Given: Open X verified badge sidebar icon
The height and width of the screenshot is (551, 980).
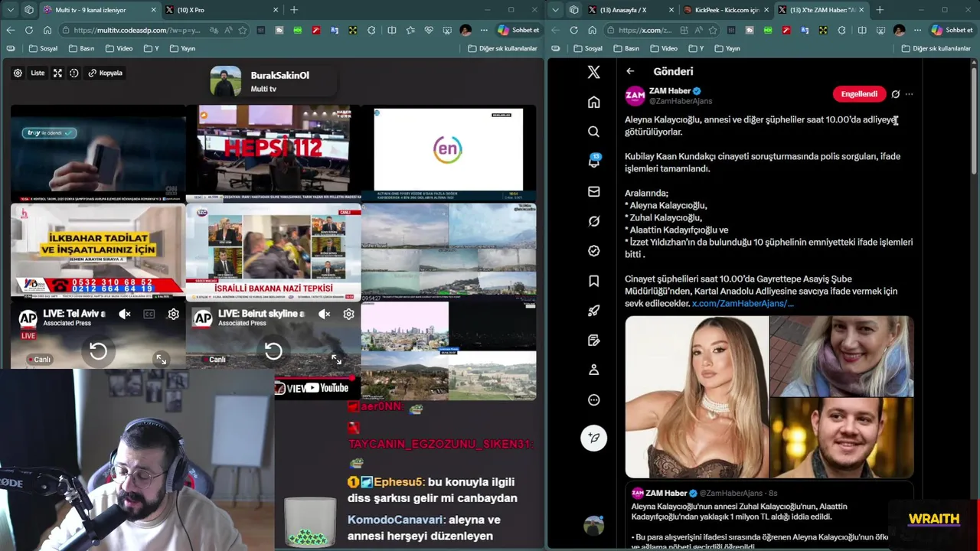Looking at the screenshot, I should pos(593,251).
